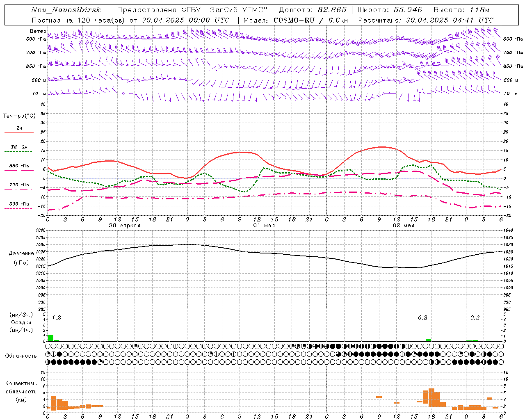Click the dash-dot line sample under the temperature legend's 500 гПа label
The width and height of the screenshot is (525, 420).
click(x=18, y=208)
